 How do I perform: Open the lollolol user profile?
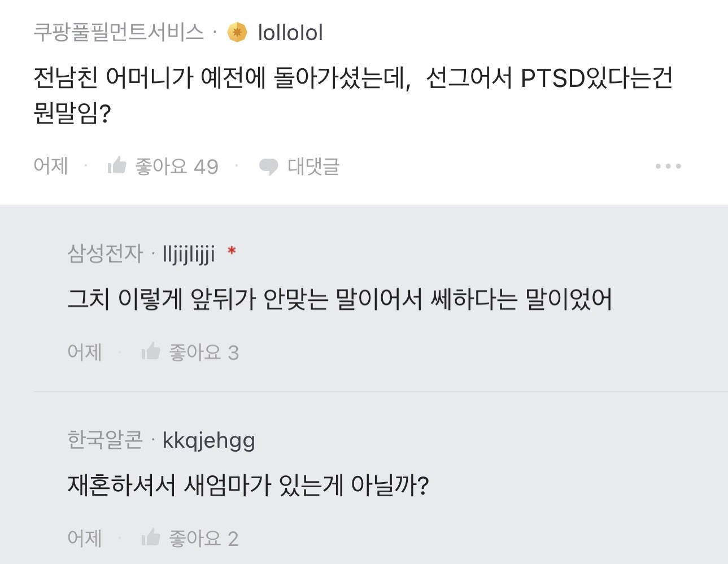[290, 33]
